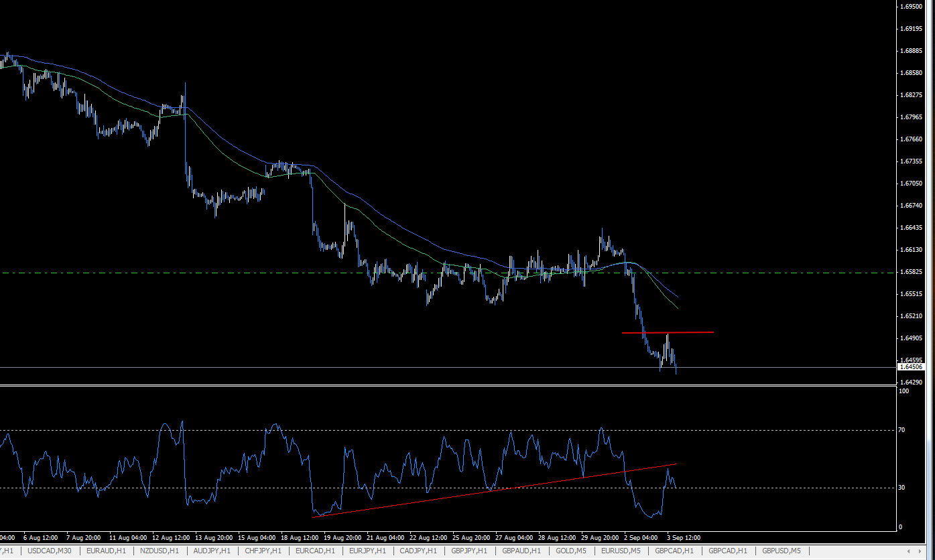Click the "25 Aug 20:00" time label

[471, 538]
